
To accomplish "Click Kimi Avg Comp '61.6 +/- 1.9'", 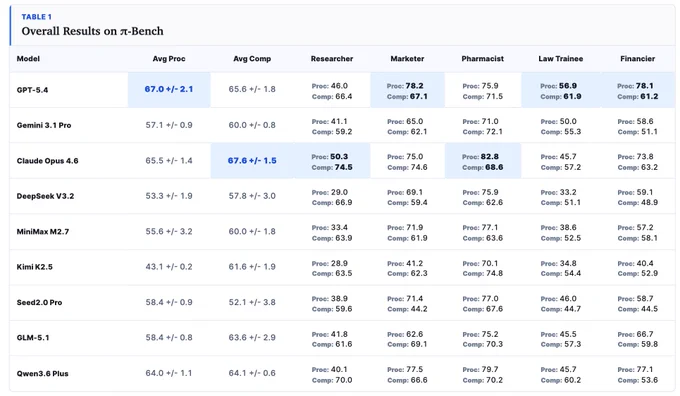I will pyautogui.click(x=252, y=267).
